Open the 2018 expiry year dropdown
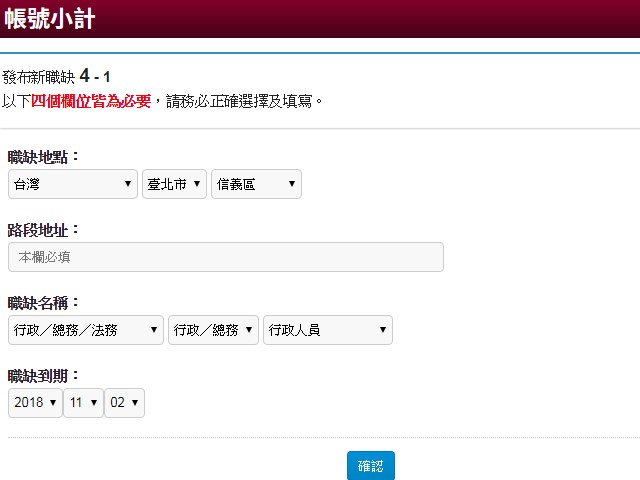640x480 pixels. point(34,403)
